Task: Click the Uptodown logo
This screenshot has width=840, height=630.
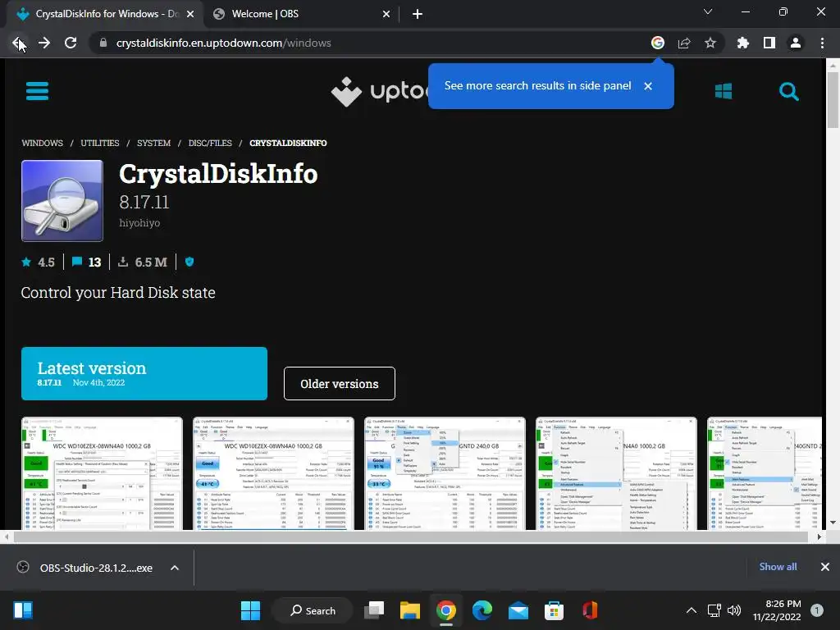Action: click(x=379, y=92)
